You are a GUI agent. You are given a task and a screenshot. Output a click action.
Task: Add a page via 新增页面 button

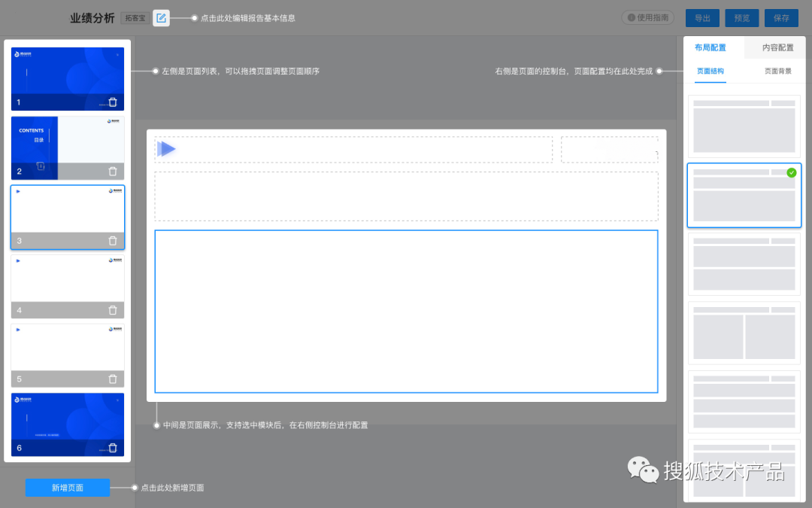tap(68, 487)
